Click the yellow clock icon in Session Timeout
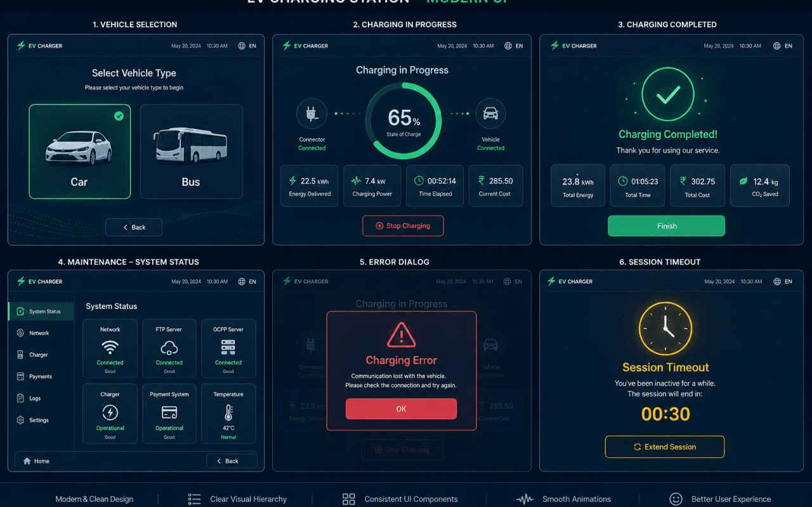The image size is (812, 507). click(665, 329)
